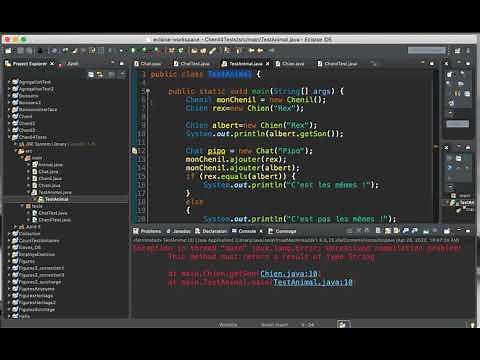Switch to the Javadoc tab

pos(178,231)
